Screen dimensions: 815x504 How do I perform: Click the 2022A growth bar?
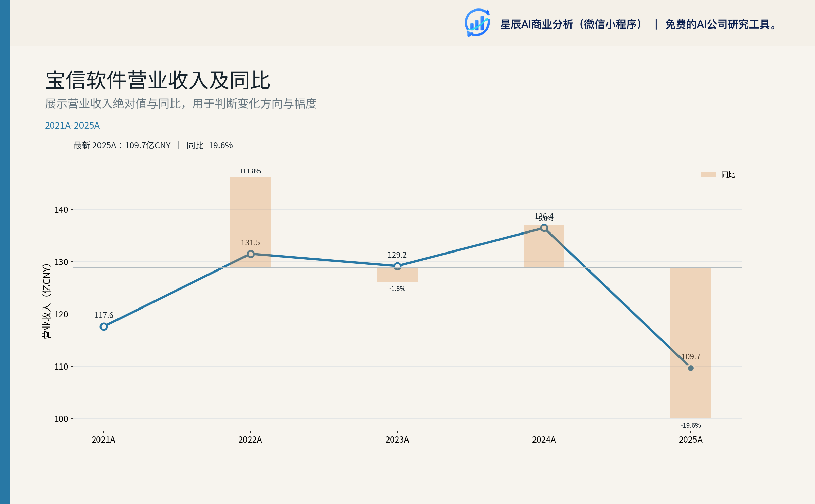(x=250, y=222)
